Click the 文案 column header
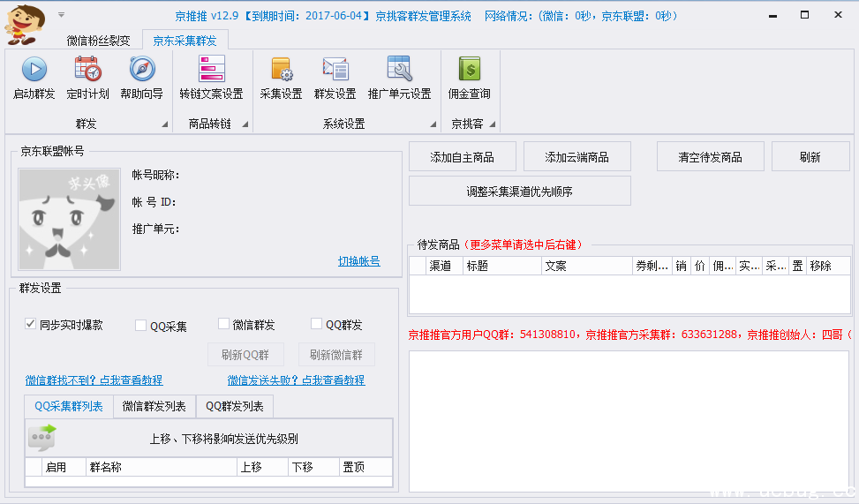 (587, 266)
